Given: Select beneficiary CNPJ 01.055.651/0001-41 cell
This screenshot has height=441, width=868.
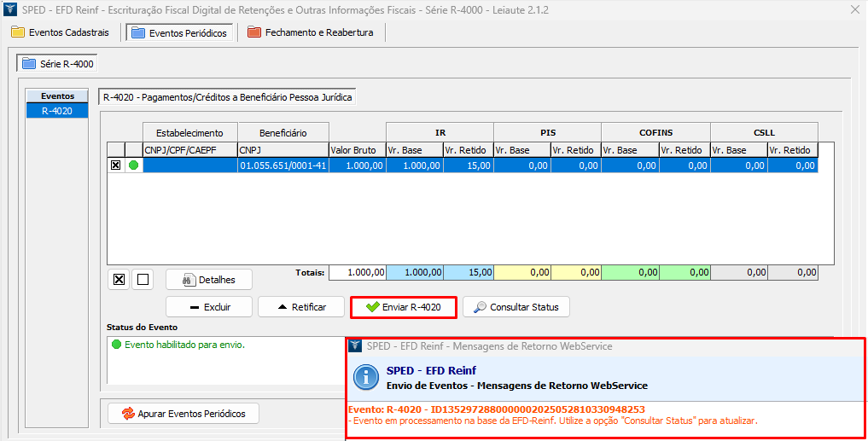Looking at the screenshot, I should tap(282, 165).
